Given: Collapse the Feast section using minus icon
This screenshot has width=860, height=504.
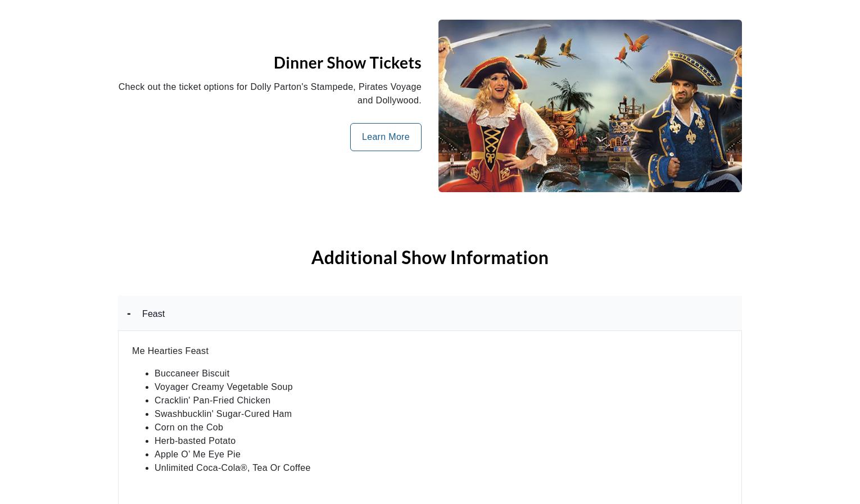Looking at the screenshot, I should coord(129,314).
